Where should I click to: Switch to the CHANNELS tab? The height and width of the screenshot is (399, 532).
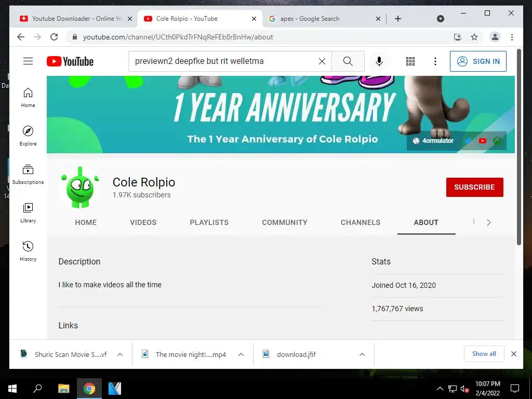(361, 222)
